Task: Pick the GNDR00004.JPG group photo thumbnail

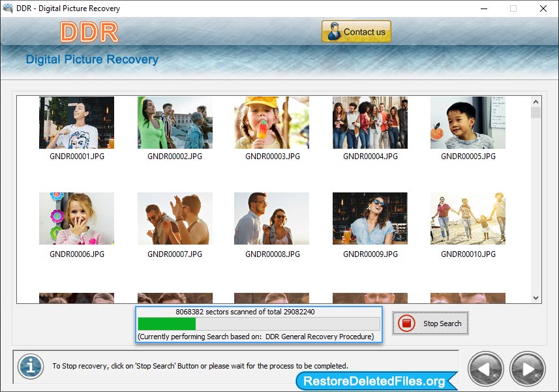Action: [370, 123]
